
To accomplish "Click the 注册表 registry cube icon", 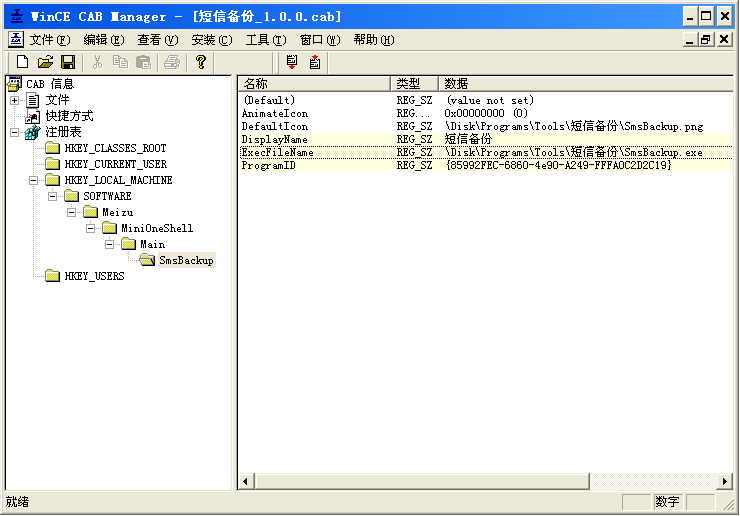I will [33, 132].
